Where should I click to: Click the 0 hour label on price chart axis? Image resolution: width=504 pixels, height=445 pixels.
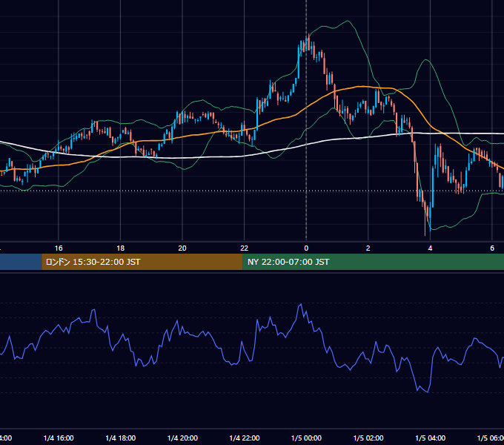click(x=306, y=248)
